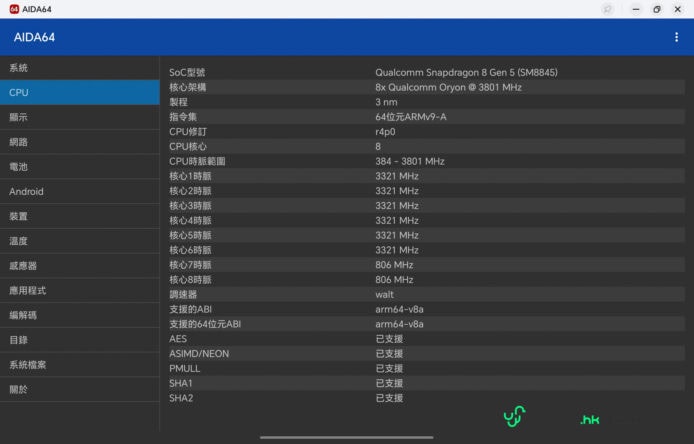This screenshot has height=444, width=694.
Task: Open the 裝置 section
Action: click(80, 216)
